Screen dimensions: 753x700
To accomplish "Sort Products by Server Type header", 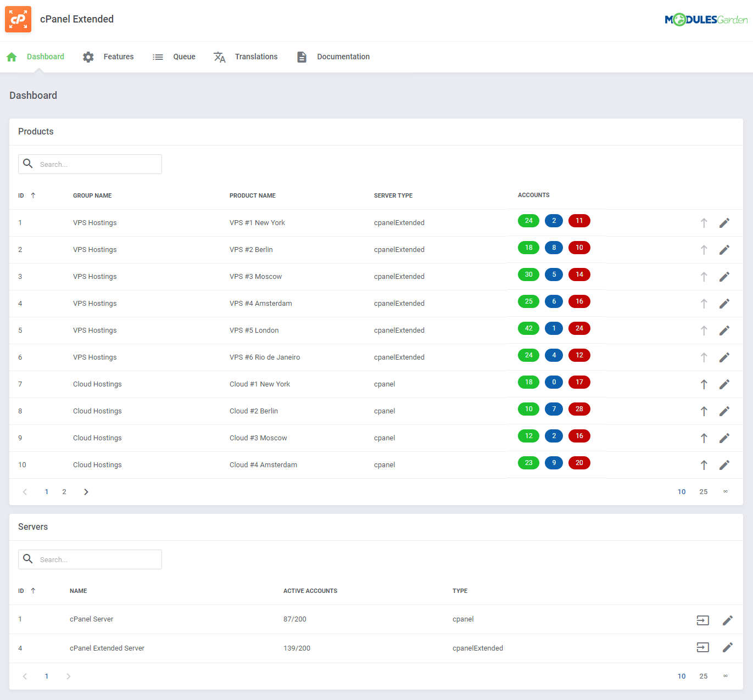I will click(393, 195).
